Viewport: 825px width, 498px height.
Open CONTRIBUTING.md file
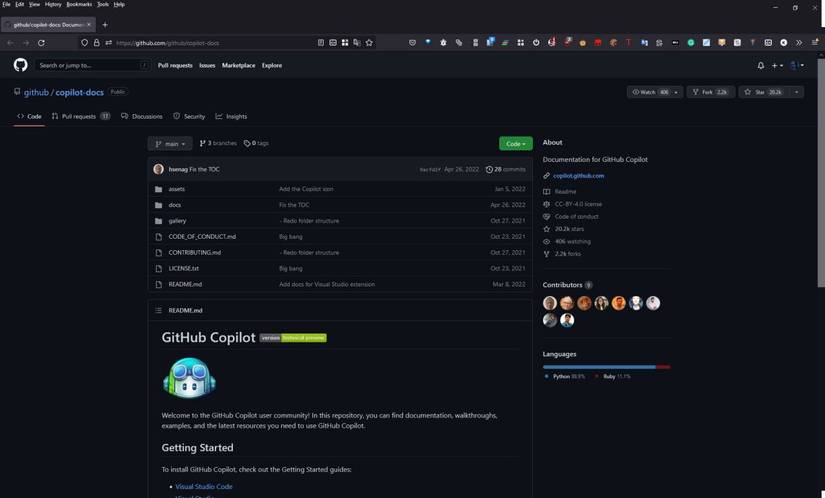pos(195,252)
